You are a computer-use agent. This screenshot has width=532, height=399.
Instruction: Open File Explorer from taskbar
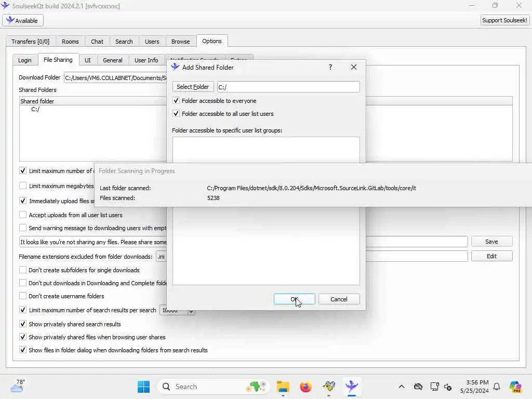click(283, 387)
